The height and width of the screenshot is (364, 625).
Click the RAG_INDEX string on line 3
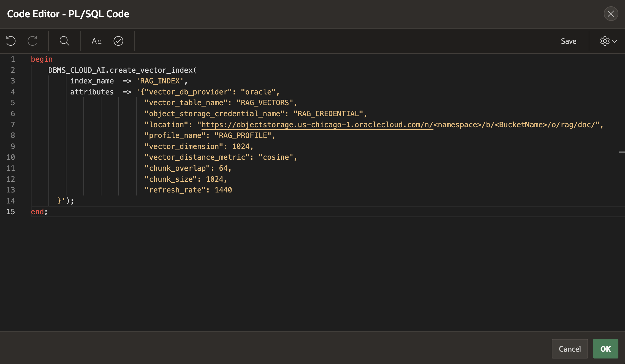tap(160, 81)
